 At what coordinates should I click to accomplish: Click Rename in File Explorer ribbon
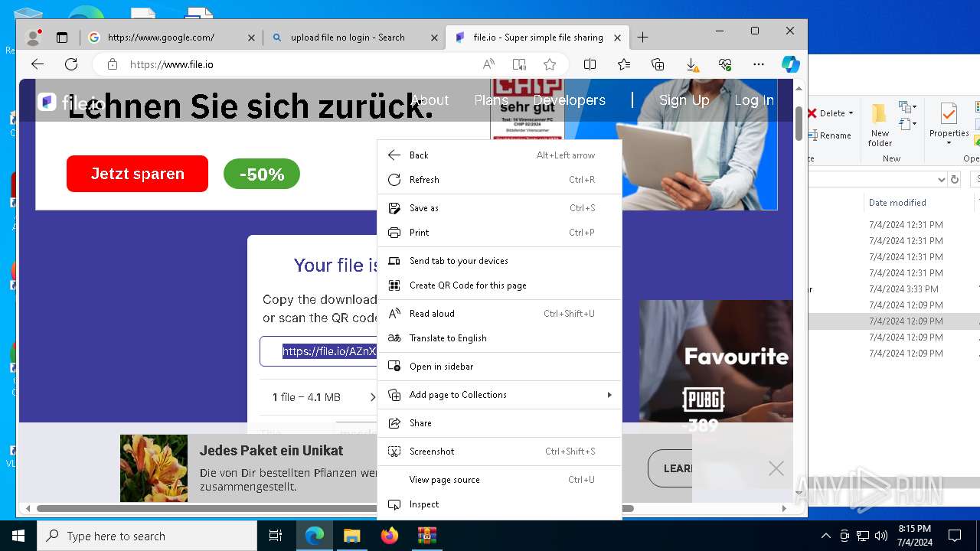pyautogui.click(x=830, y=135)
